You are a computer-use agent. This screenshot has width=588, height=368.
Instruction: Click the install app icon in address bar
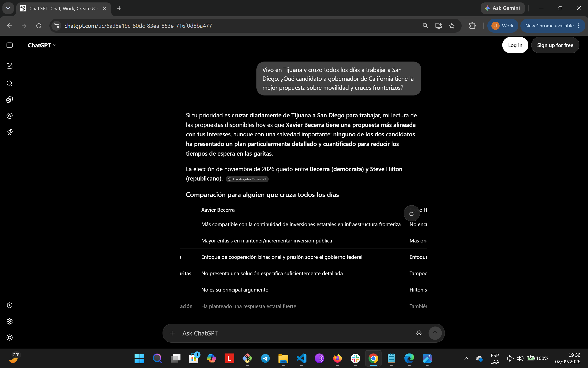(x=439, y=26)
